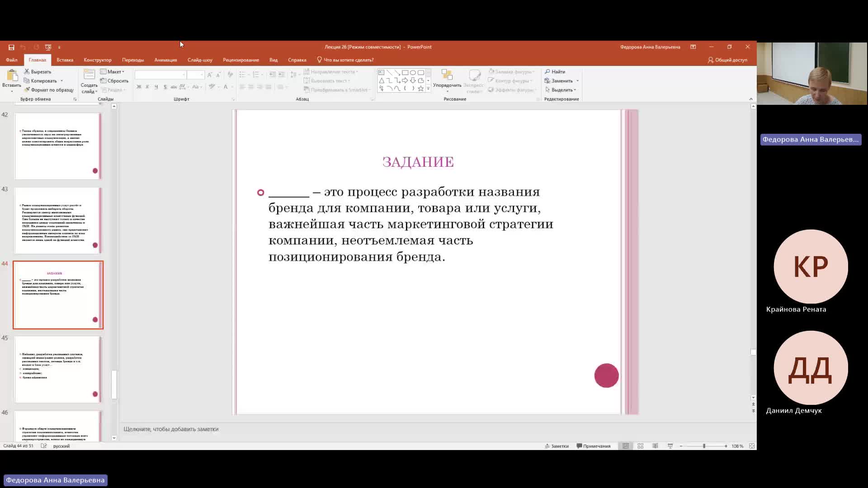Click 'Слайд 44 из 51' status text
Screen dimensions: 868x488
tap(19, 446)
